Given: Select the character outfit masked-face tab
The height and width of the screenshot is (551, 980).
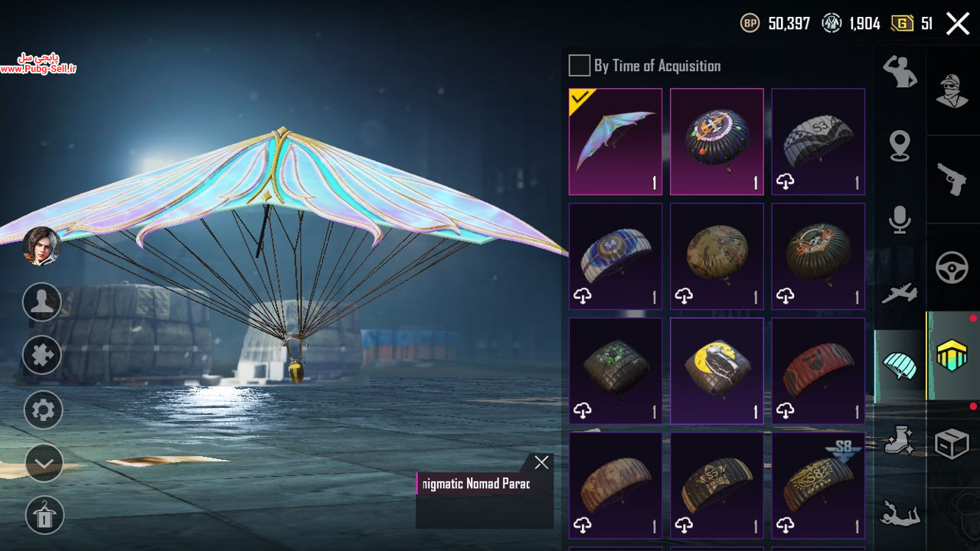Looking at the screenshot, I should coord(952,91).
